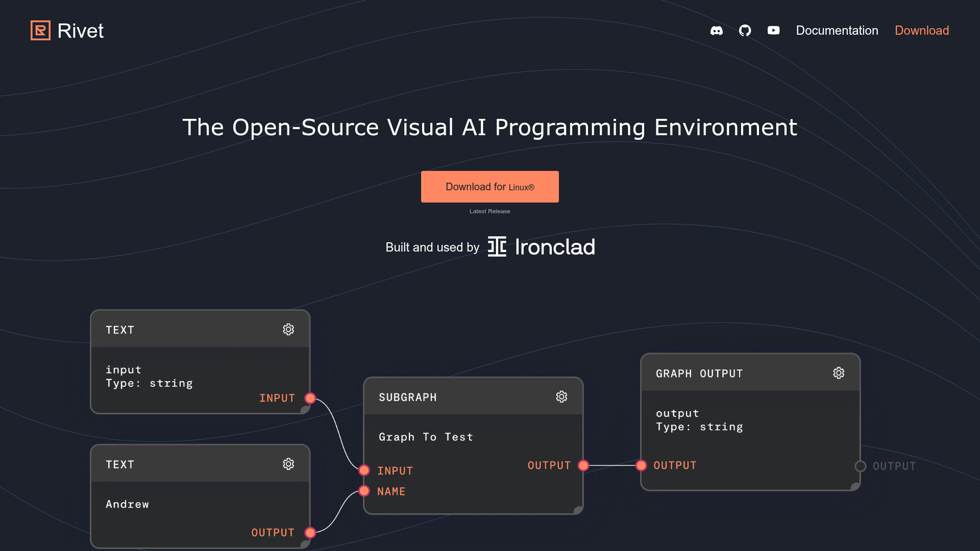Click the INPUT port on the input Text node
This screenshot has width=980, height=551.
click(x=310, y=398)
